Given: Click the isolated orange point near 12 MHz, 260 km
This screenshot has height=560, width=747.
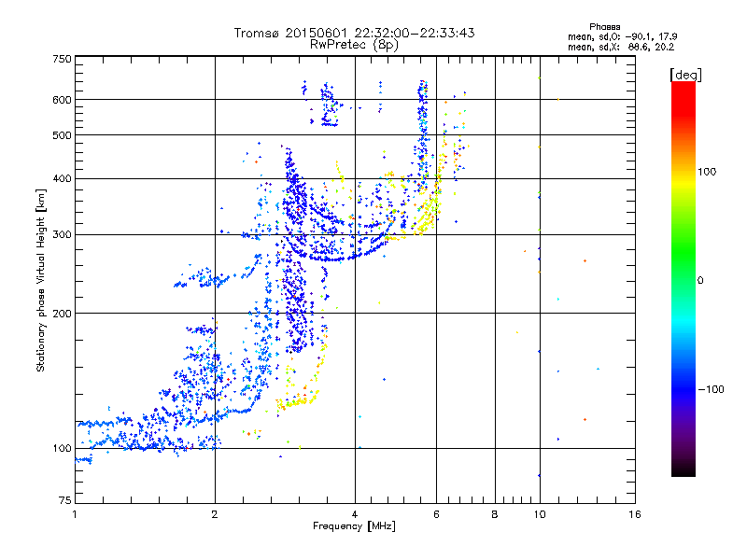Looking at the screenshot, I should click(585, 261).
